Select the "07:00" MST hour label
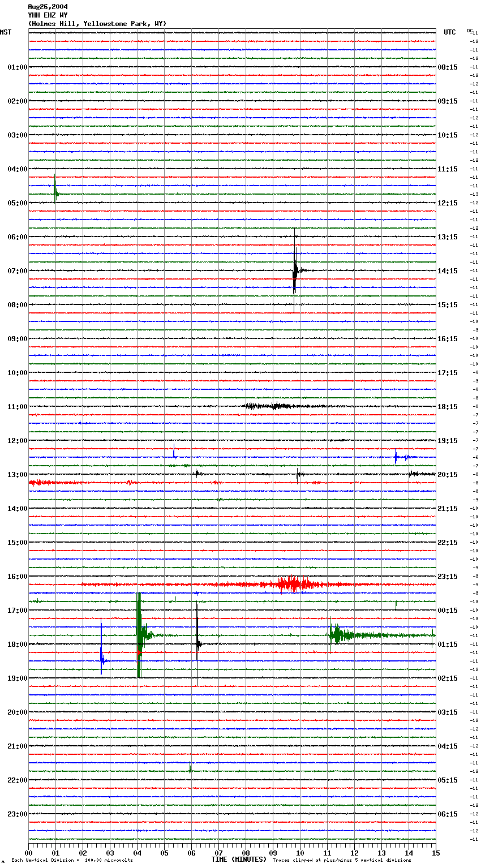Viewport: 481px width, 868px height. click(x=18, y=271)
